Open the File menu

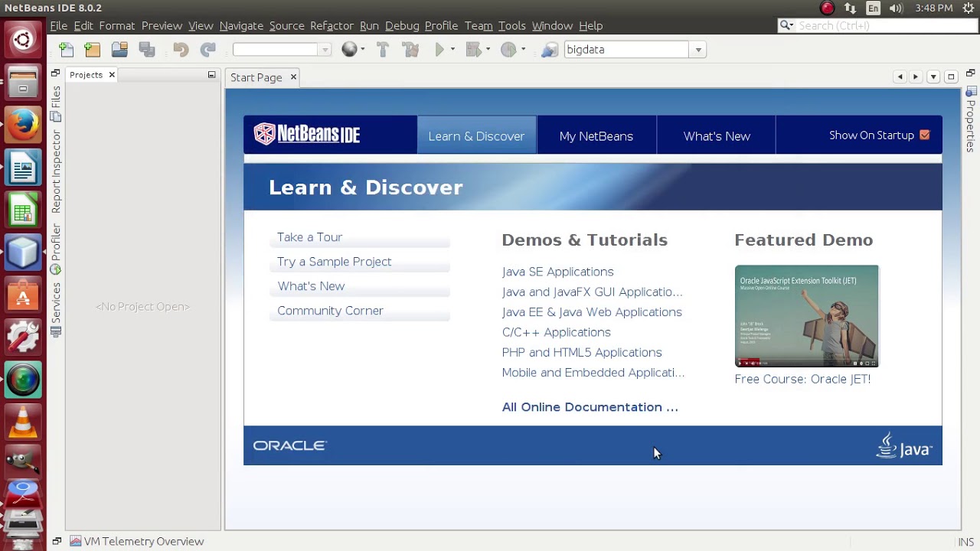click(59, 25)
